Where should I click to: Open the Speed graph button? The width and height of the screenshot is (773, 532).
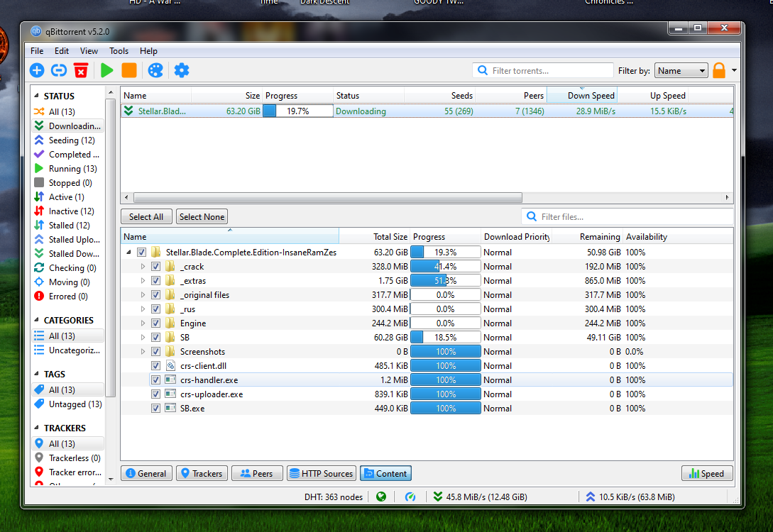707,473
